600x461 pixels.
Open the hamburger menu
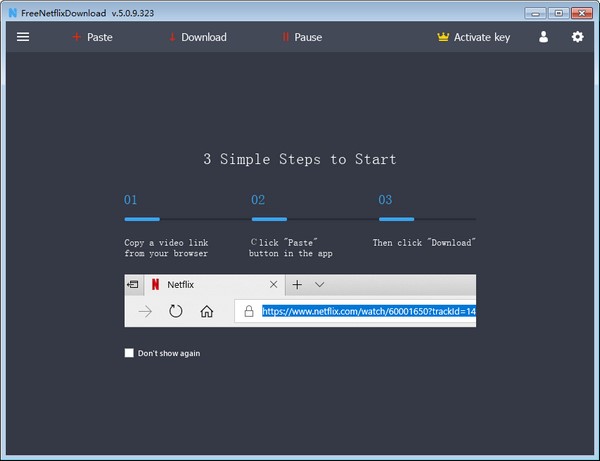click(23, 37)
